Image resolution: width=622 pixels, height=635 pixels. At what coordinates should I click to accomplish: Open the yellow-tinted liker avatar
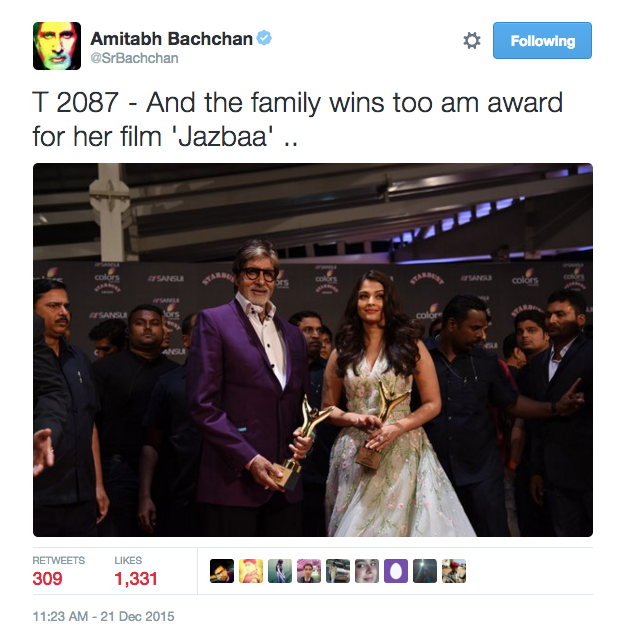coord(251,571)
